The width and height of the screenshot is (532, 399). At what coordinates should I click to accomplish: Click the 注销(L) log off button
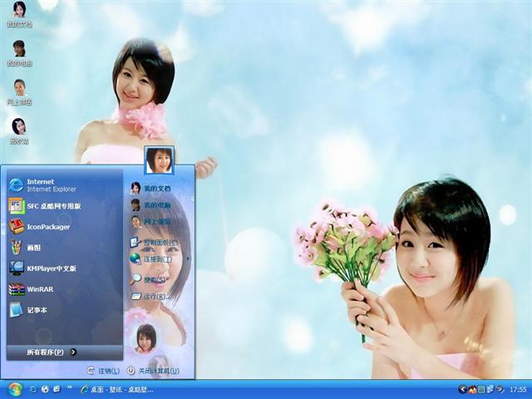click(x=103, y=371)
